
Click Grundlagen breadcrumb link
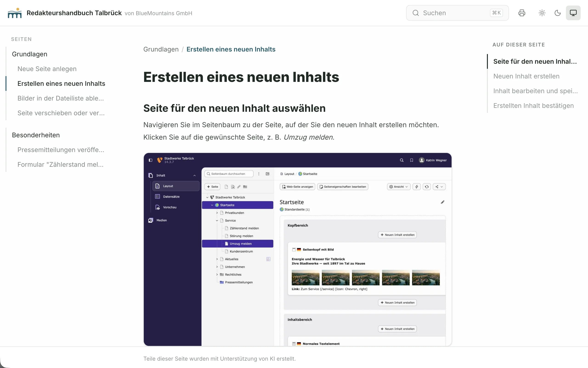[161, 49]
